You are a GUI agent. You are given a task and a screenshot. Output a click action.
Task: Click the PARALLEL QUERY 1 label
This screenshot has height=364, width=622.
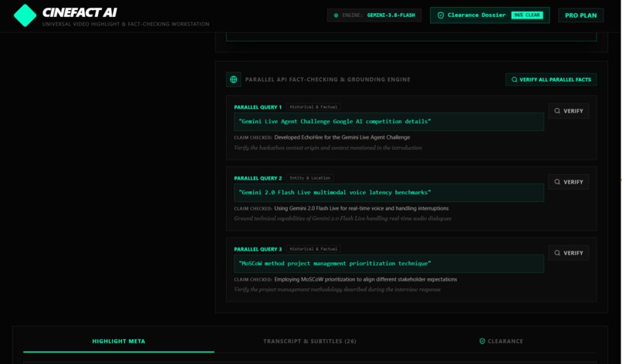258,107
